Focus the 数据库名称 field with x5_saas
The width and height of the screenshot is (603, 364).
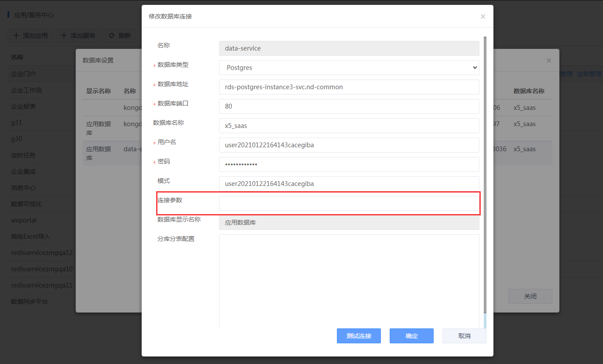click(x=349, y=126)
